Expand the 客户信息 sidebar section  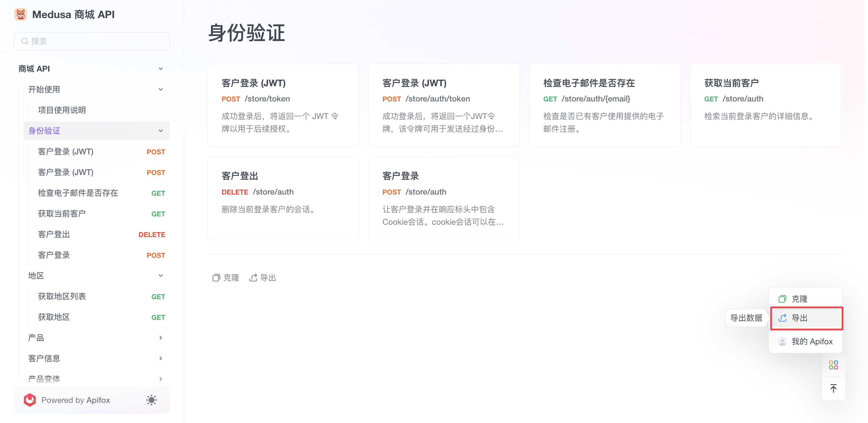161,358
